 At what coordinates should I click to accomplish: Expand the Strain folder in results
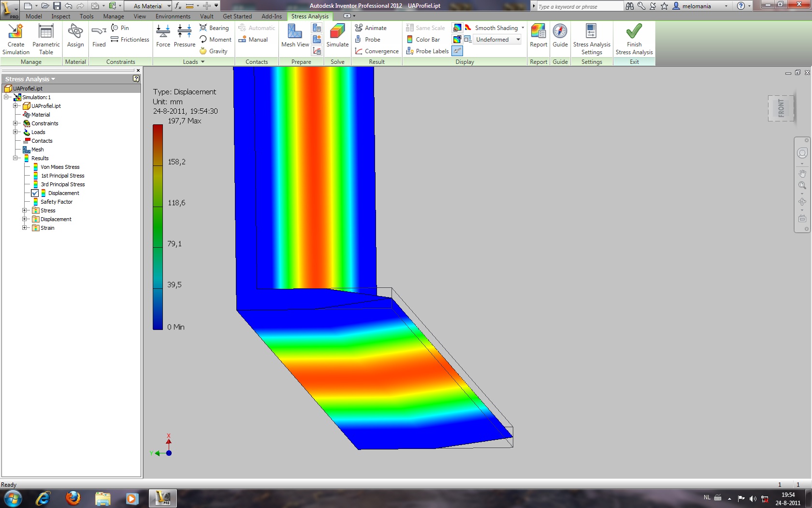coord(25,228)
